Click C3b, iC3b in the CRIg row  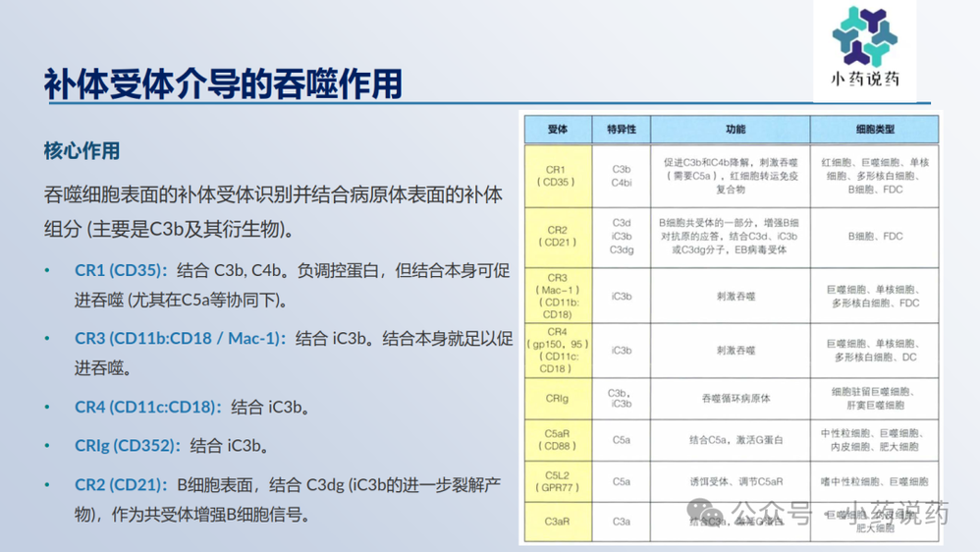pyautogui.click(x=622, y=398)
